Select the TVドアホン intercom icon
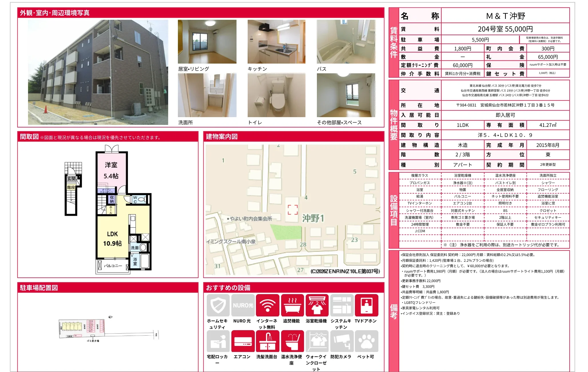The width and height of the screenshot is (588, 372). pos(366,305)
